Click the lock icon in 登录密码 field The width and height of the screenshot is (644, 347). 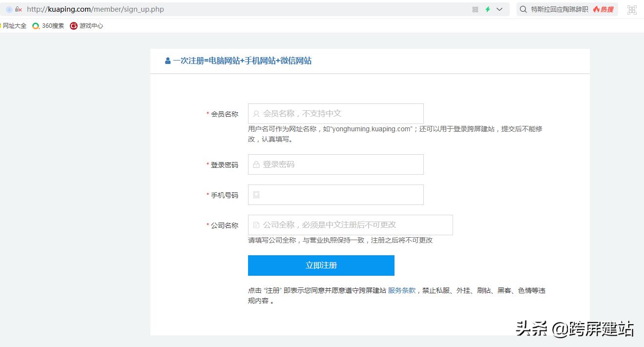(256, 164)
